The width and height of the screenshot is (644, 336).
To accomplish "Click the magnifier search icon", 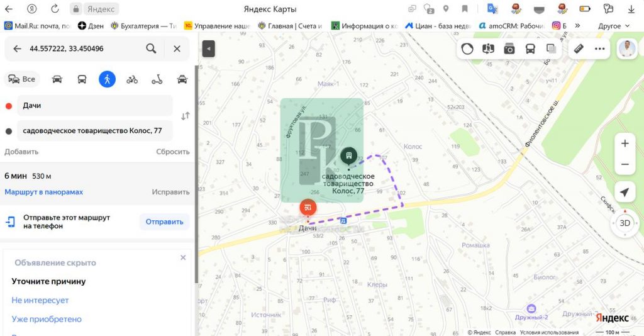I will [x=151, y=48].
